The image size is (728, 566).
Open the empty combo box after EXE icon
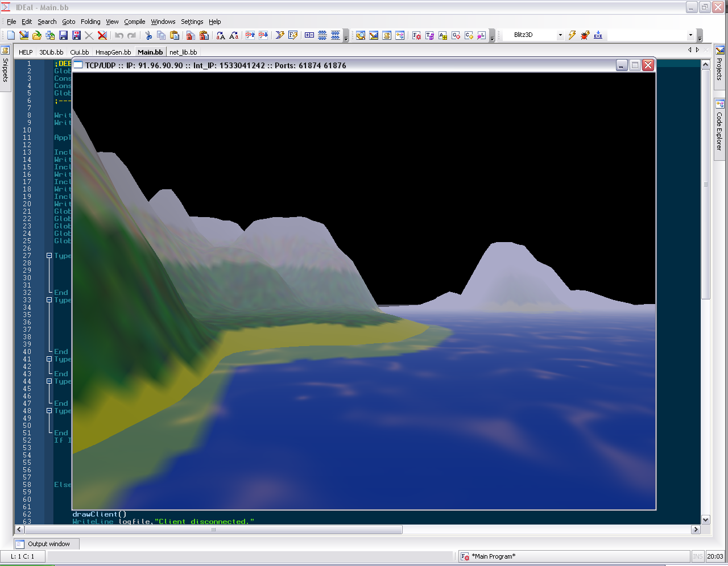point(690,35)
